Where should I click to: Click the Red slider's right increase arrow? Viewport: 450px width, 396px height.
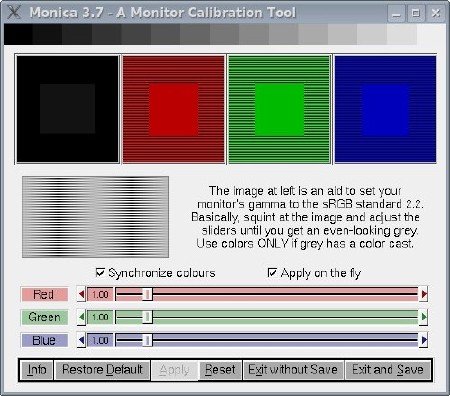[x=423, y=294]
